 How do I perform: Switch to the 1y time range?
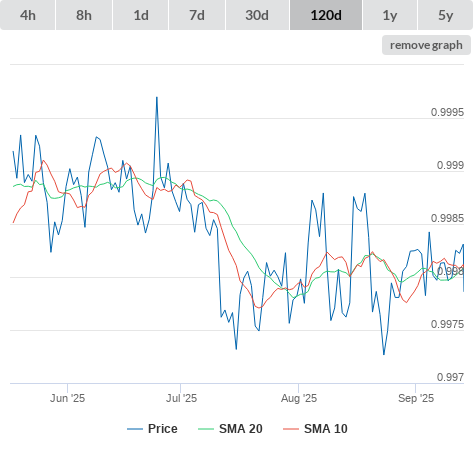[390, 15]
